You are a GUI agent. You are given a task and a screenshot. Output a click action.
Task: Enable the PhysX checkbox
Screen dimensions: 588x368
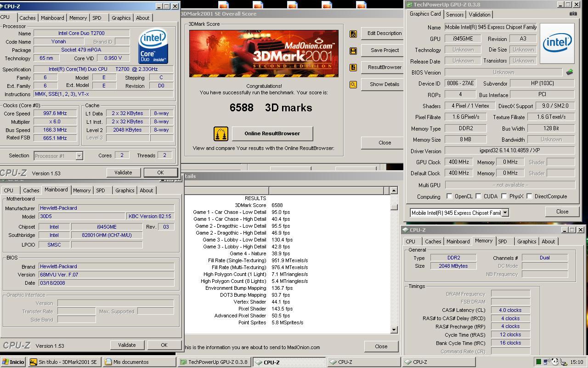(504, 196)
